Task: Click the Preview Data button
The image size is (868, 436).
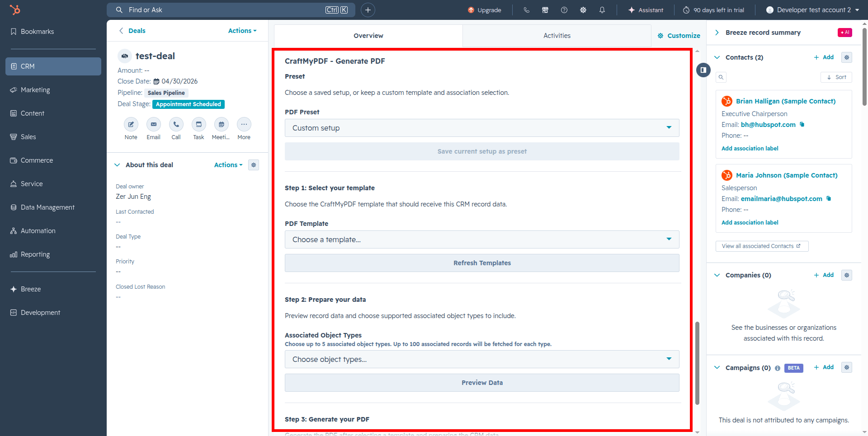Action: pyautogui.click(x=482, y=383)
